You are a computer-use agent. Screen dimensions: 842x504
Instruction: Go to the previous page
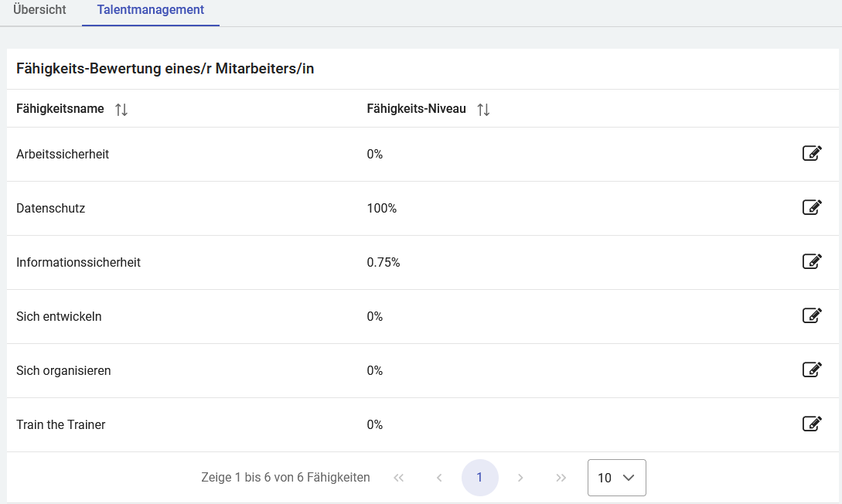coord(439,478)
